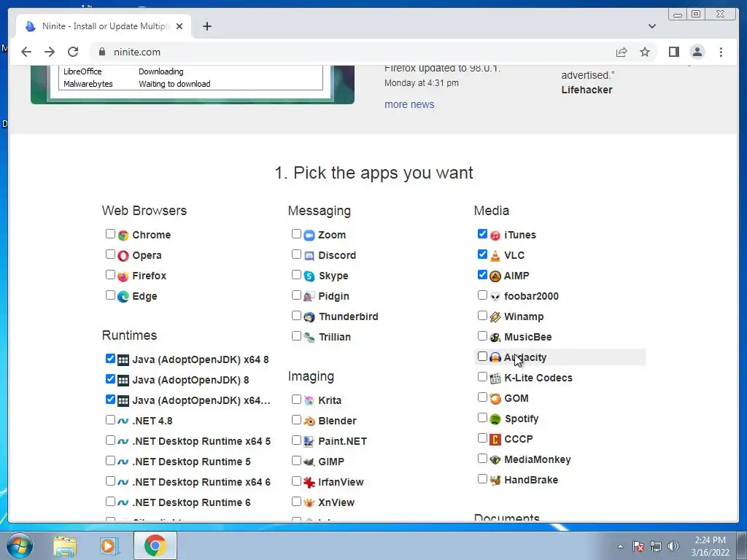Viewport: 747px width, 560px height.
Task: Click the GIMP app icon
Action: click(309, 462)
